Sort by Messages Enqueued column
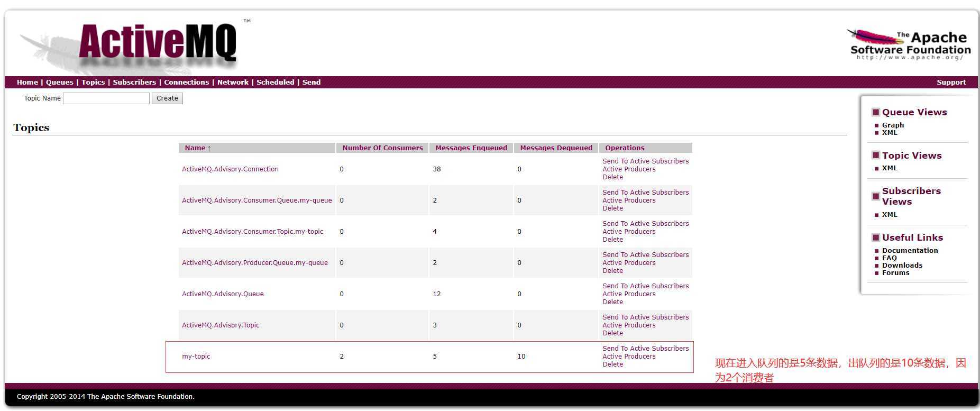Viewport: 980px width, 411px height. [x=471, y=148]
